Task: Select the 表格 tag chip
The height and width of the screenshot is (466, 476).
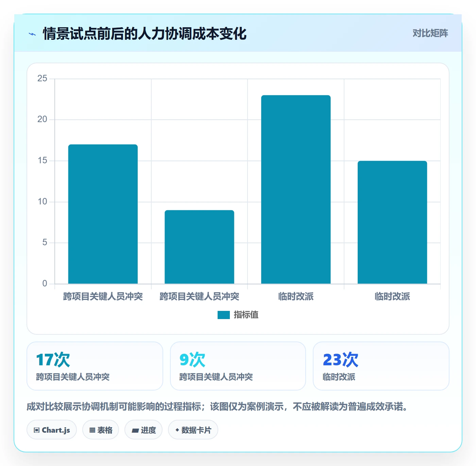Action: click(x=101, y=430)
